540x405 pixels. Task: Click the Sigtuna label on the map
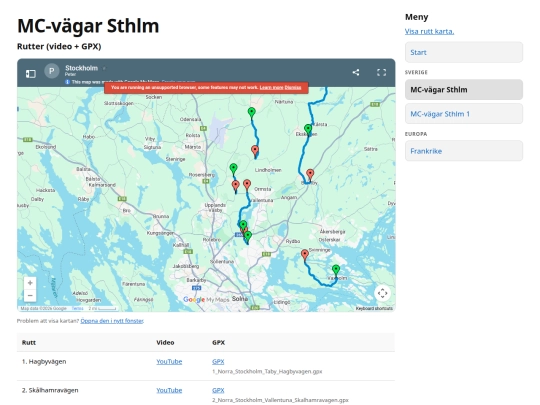pyautogui.click(x=152, y=147)
